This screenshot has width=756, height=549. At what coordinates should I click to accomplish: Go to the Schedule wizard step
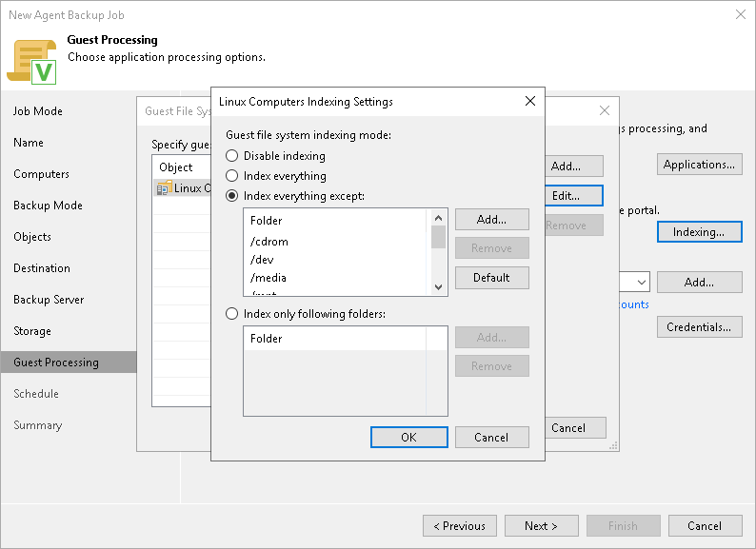35,394
